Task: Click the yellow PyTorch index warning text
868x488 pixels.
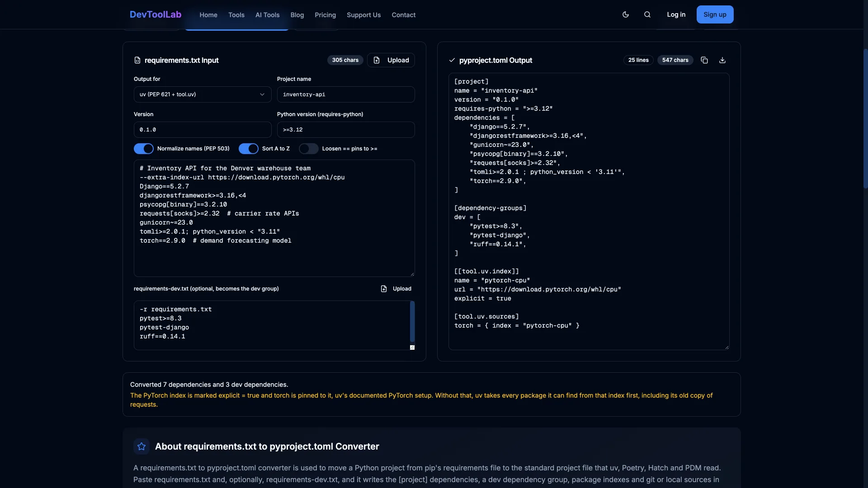Action: tap(421, 400)
